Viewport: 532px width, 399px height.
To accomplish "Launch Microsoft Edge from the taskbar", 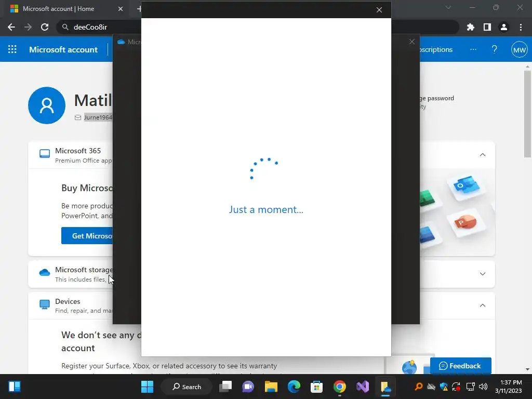I will tap(294, 387).
